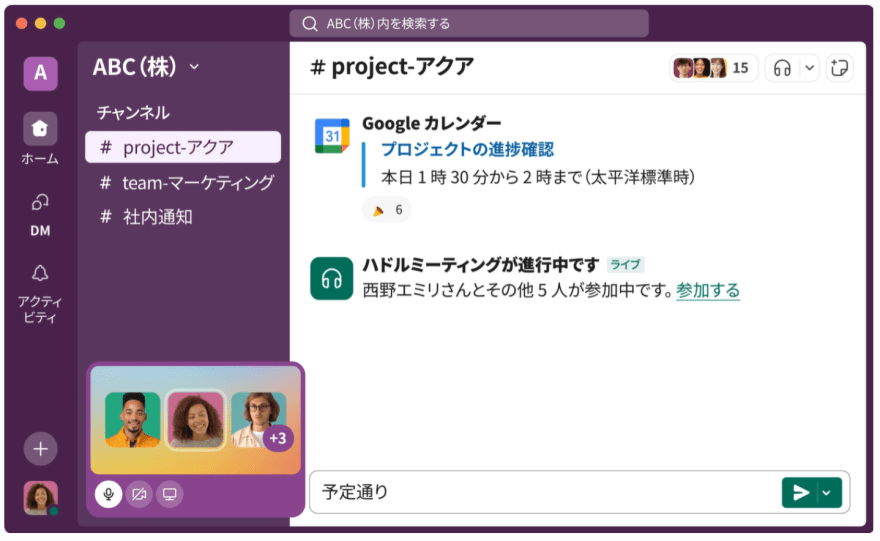Open the DM direct messages view
The height and width of the screenshot is (541, 880).
40,215
